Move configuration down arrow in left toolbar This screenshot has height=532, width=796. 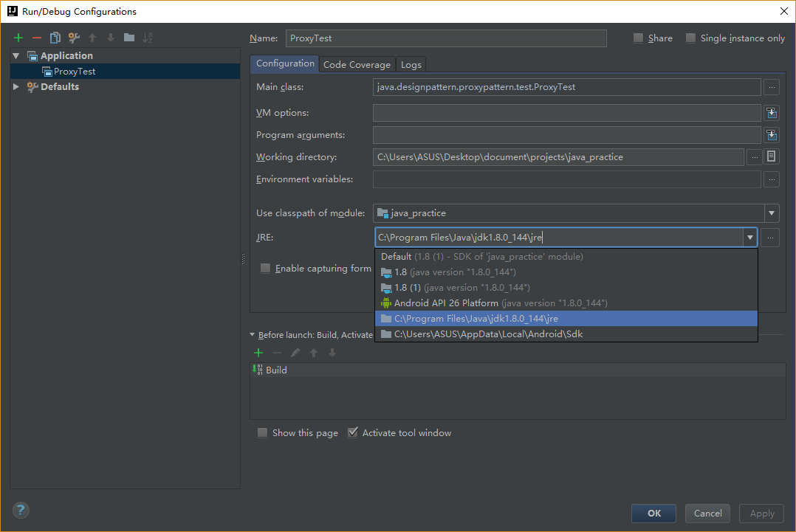(111, 38)
